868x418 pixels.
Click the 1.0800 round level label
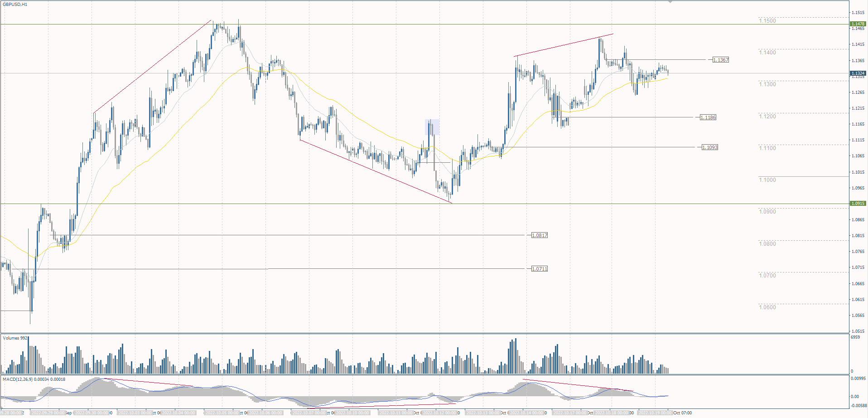tap(767, 244)
